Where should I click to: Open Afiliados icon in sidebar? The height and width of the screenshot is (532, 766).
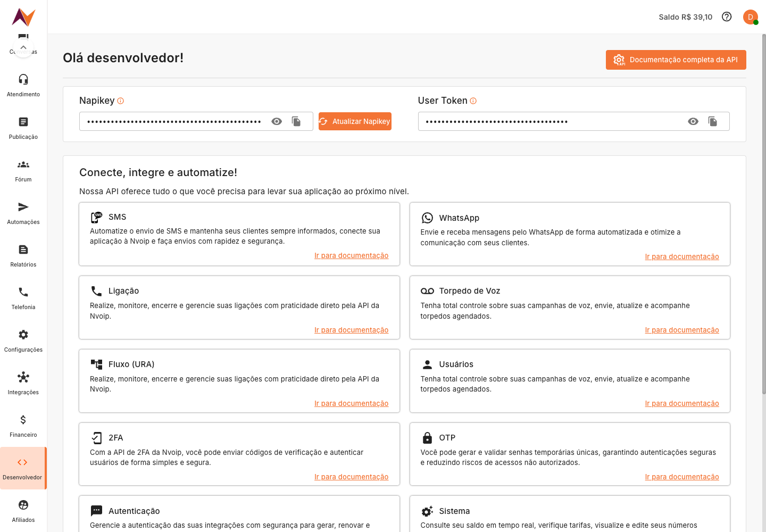[x=23, y=505]
